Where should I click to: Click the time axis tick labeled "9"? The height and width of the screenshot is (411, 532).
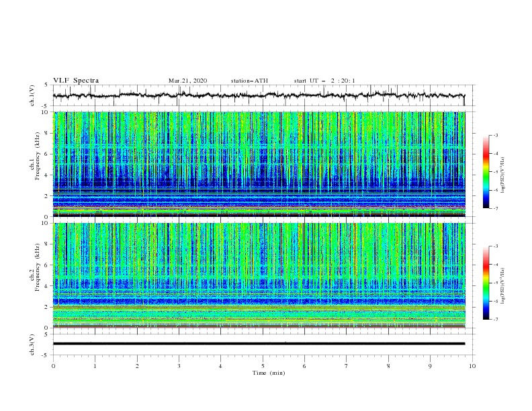(430, 366)
